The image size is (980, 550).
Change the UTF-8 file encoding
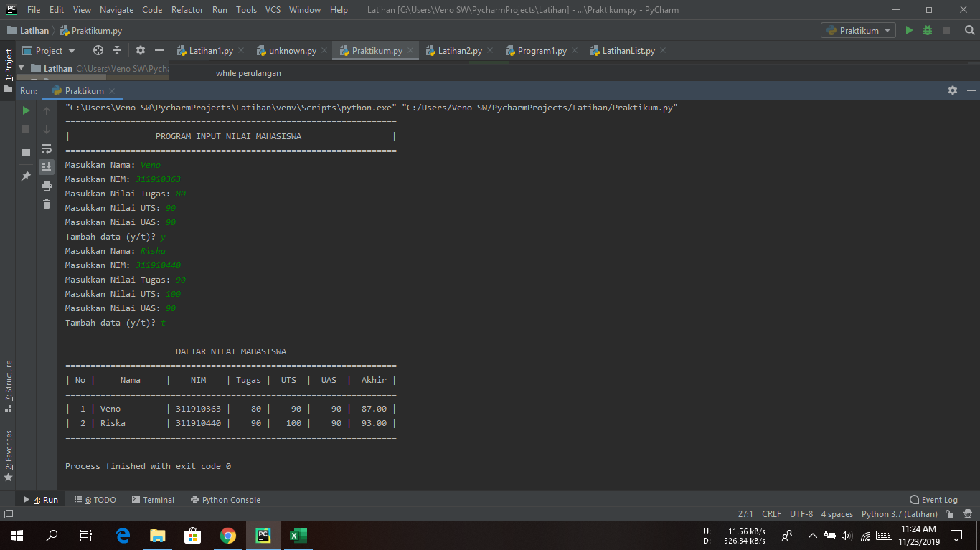pos(801,514)
